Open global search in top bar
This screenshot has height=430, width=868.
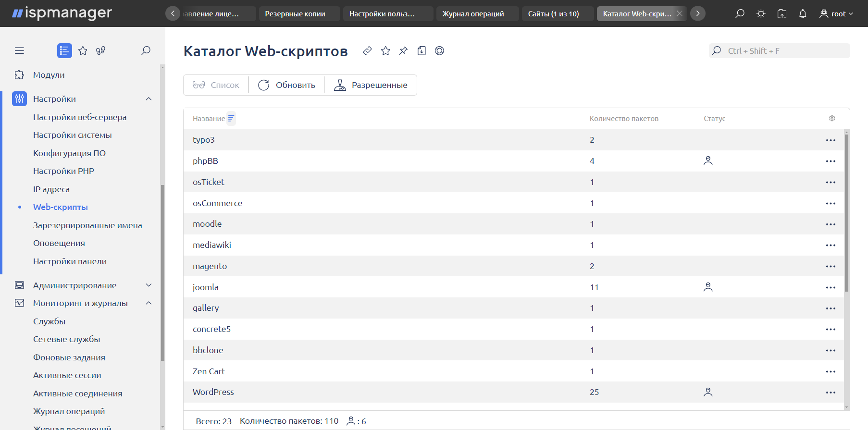pos(740,13)
